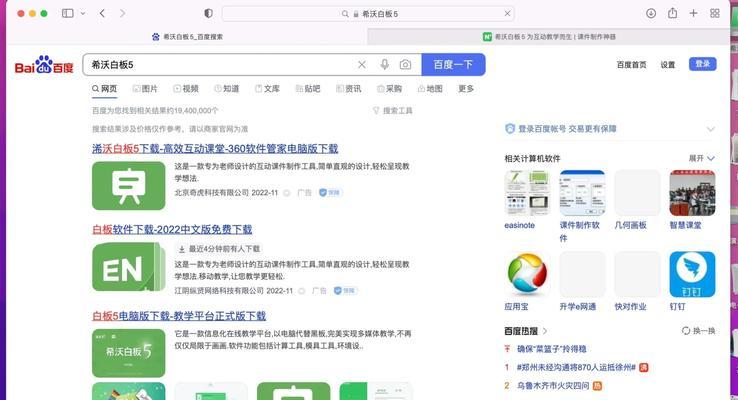Screen dimensions: 738x400
Task: Open the 更多 categories menu
Action: click(x=466, y=88)
